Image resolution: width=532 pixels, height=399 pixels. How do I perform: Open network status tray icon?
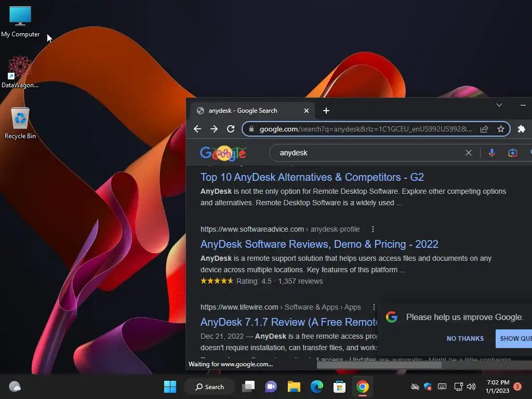(x=458, y=387)
